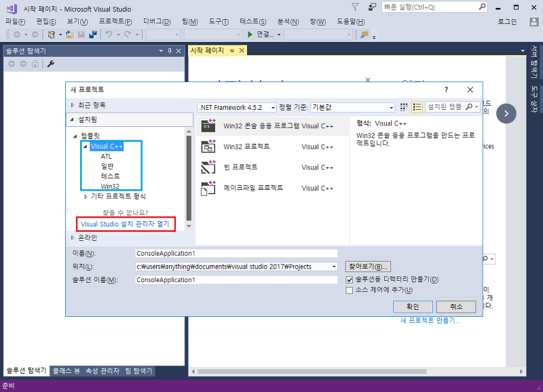Switch templates to medium icons view
The height and width of the screenshot is (392, 543).
click(404, 107)
